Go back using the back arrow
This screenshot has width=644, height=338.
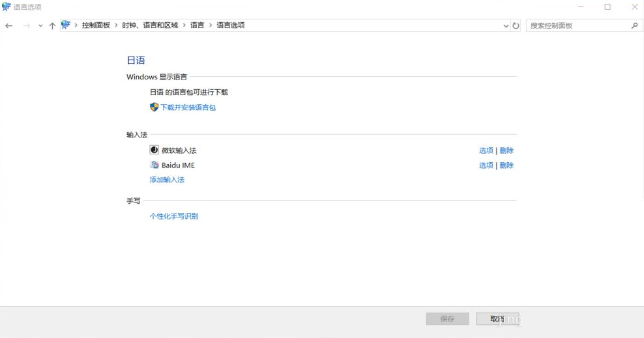(8, 25)
